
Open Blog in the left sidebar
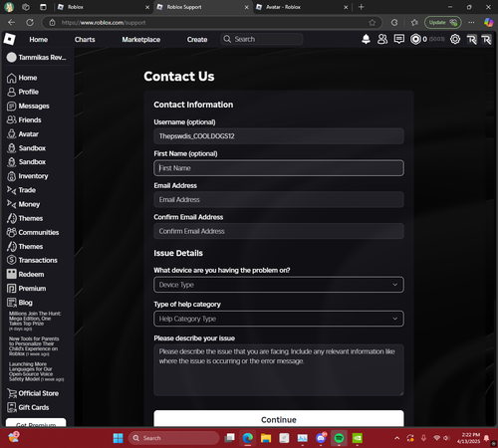[x=20, y=303]
